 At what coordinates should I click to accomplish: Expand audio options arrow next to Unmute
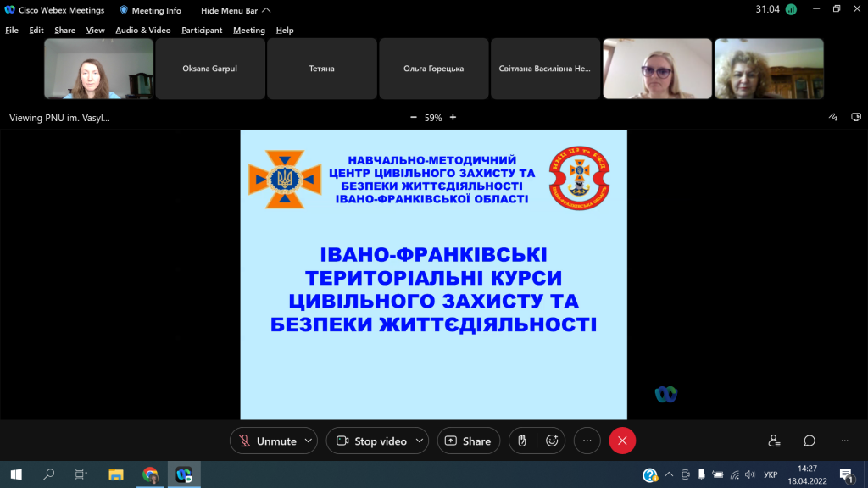point(308,441)
